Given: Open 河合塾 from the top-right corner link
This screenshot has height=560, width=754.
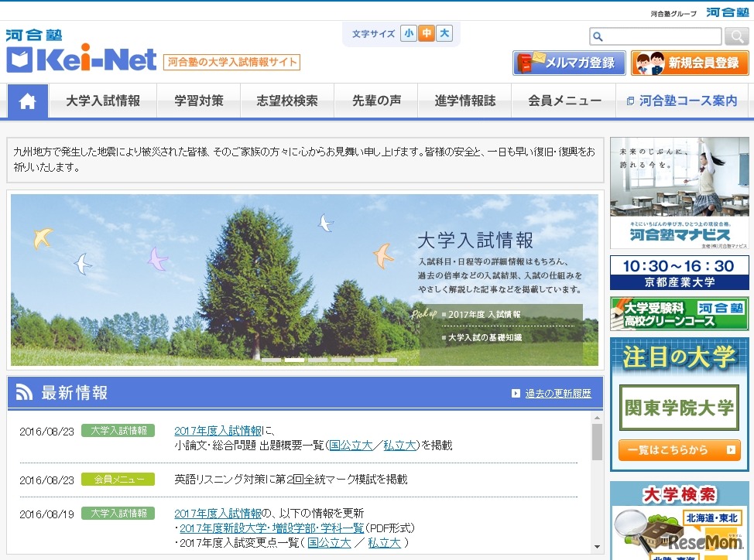Looking at the screenshot, I should pos(728,12).
